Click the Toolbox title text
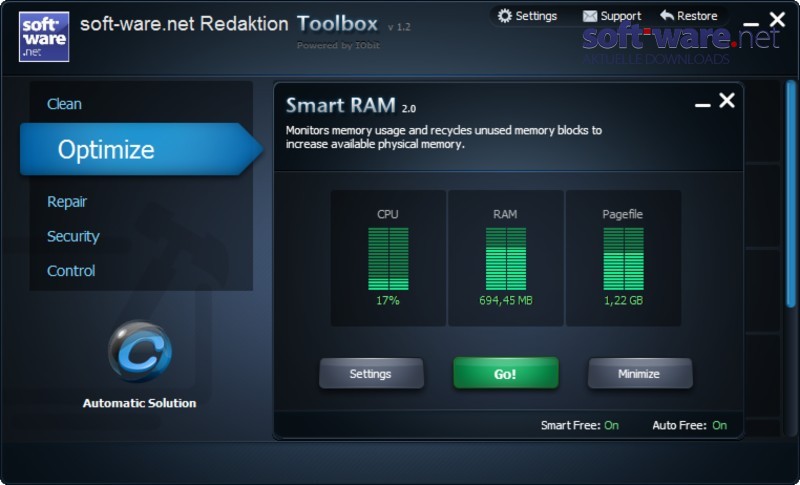 (337, 23)
